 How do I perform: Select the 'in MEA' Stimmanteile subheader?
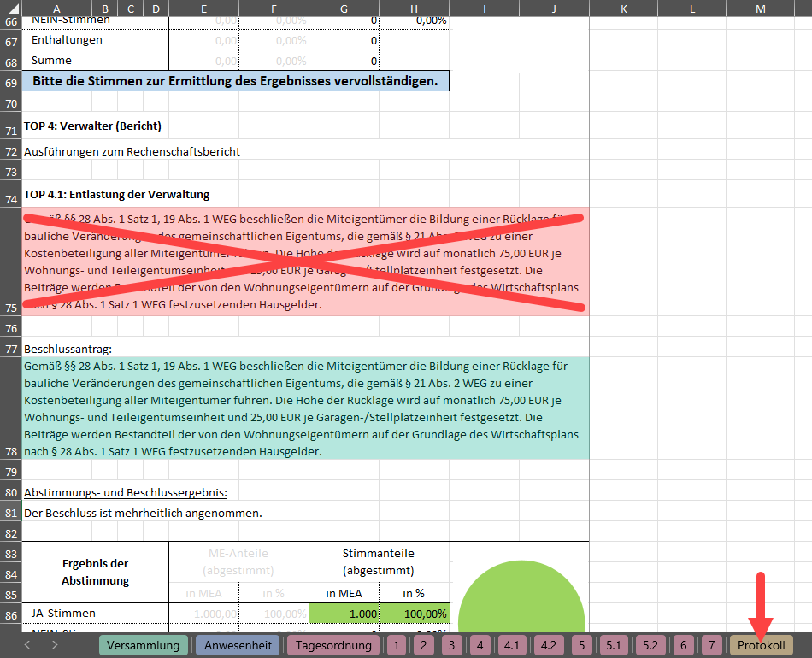click(x=344, y=593)
